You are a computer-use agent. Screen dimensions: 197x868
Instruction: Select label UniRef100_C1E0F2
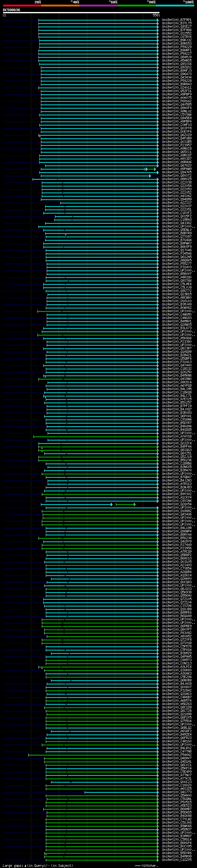pyautogui.click(x=176, y=213)
